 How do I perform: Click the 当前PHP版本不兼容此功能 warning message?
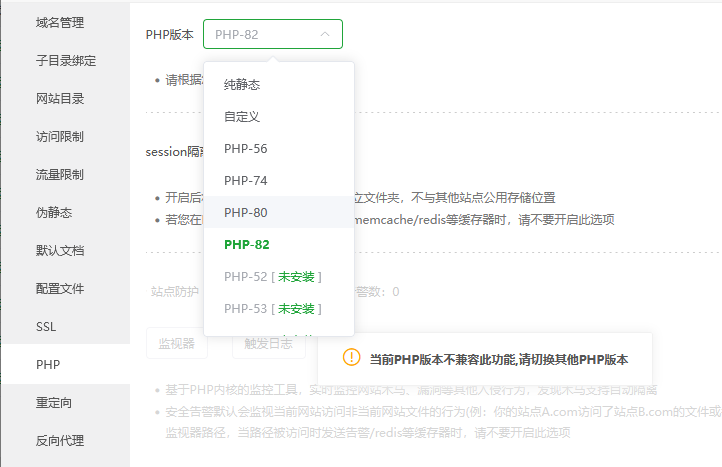(x=499, y=359)
